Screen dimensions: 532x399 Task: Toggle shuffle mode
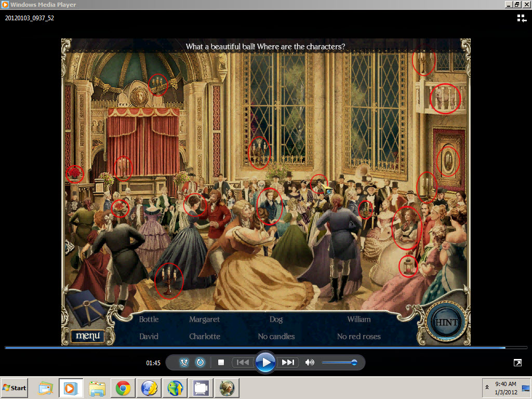point(184,363)
